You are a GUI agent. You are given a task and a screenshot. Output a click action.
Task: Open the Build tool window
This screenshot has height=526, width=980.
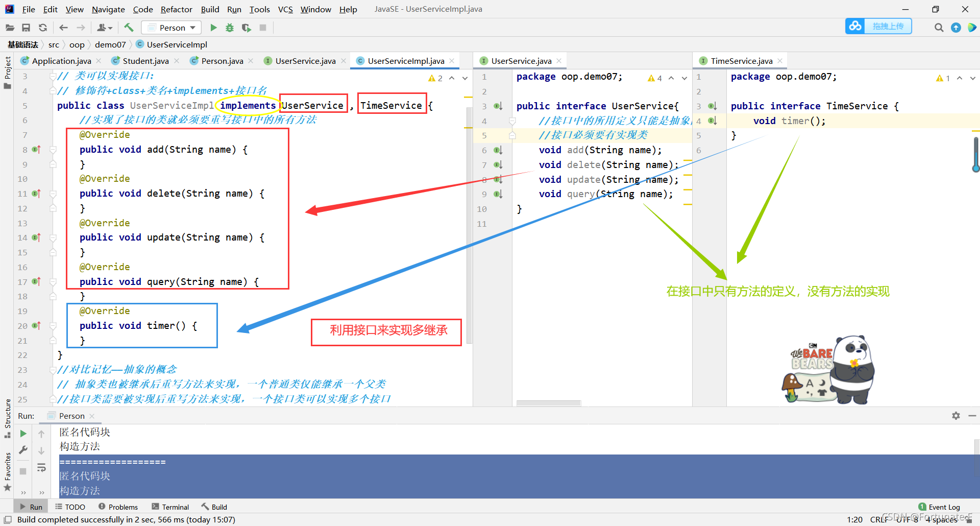pos(214,507)
